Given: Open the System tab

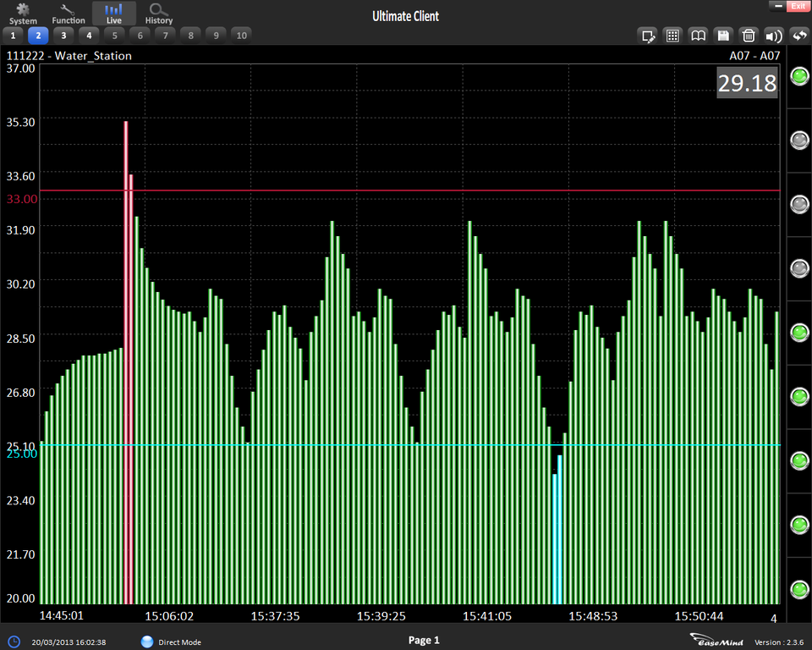Looking at the screenshot, I should pos(23,14).
